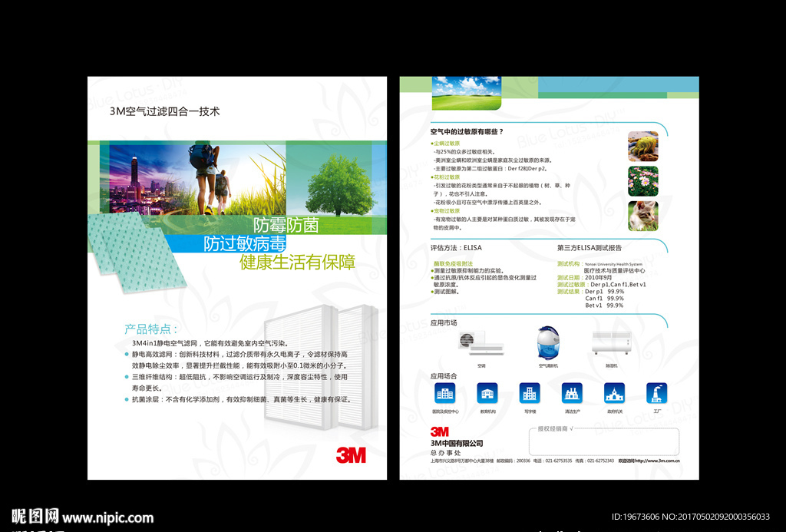This screenshot has width=786, height=532.
Task: Open the kitten pet allergen photo
Action: (643, 216)
